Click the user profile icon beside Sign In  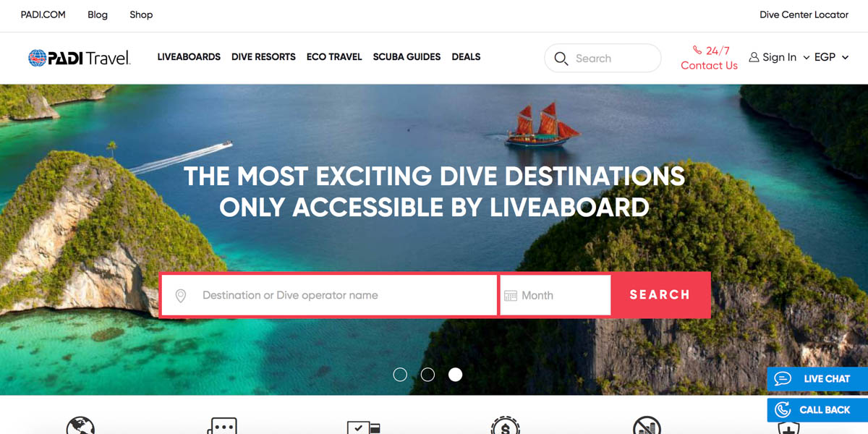(x=754, y=57)
